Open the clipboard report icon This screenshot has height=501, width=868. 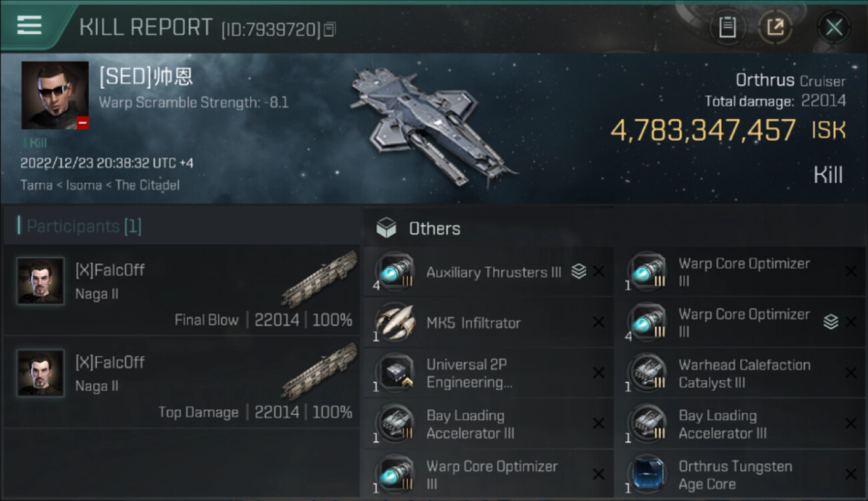click(x=727, y=27)
